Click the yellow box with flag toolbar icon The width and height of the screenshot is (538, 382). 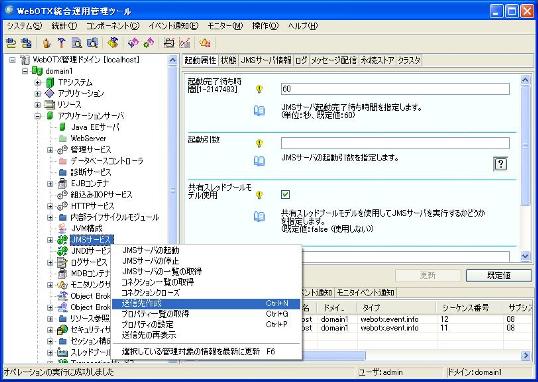tap(113, 43)
